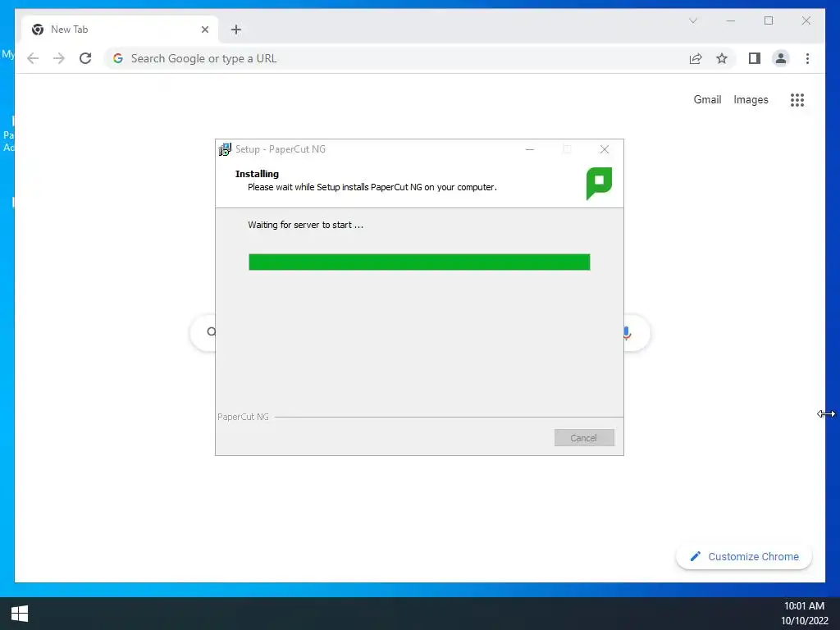
Task: Start a voice search with the microphone
Action: (x=626, y=333)
